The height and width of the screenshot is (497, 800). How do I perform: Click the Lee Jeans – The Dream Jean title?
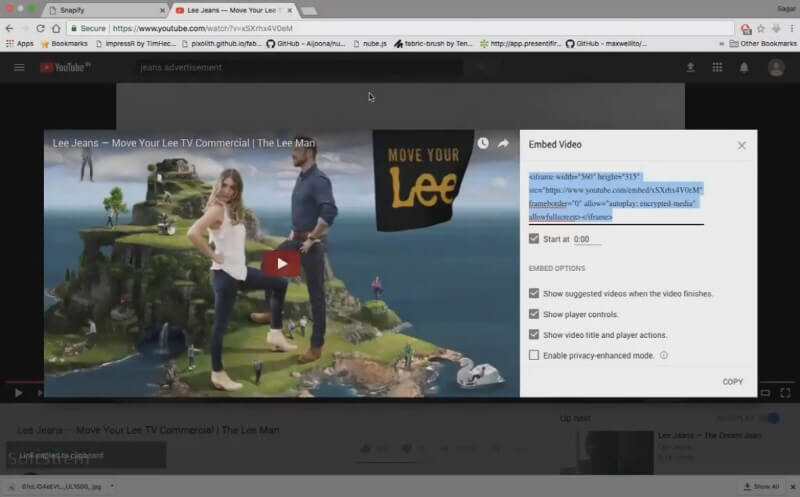tap(710, 435)
